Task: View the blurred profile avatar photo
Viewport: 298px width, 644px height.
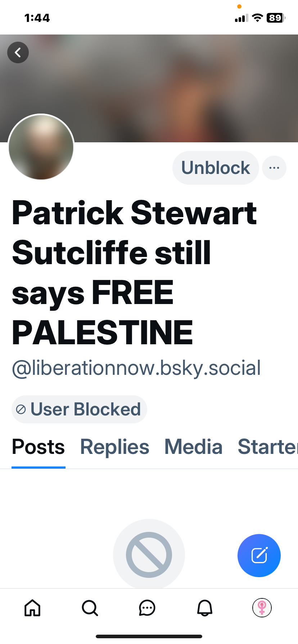Action: pos(41,147)
